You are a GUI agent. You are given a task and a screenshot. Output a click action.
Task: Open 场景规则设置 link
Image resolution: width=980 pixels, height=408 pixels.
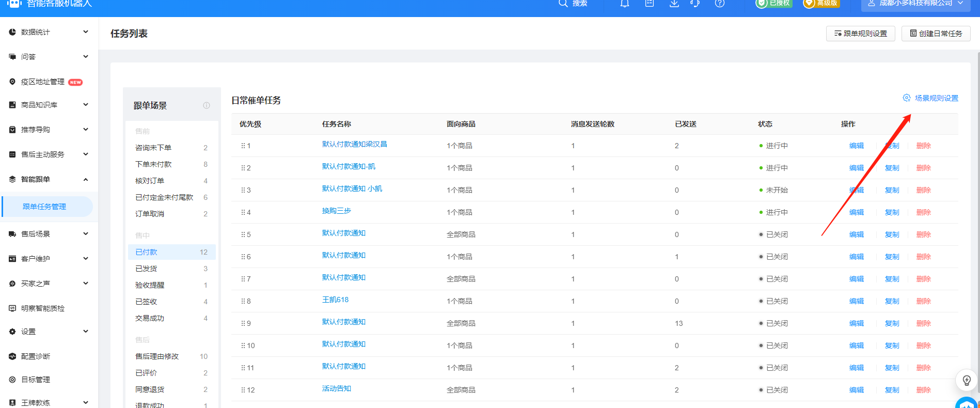tap(937, 98)
